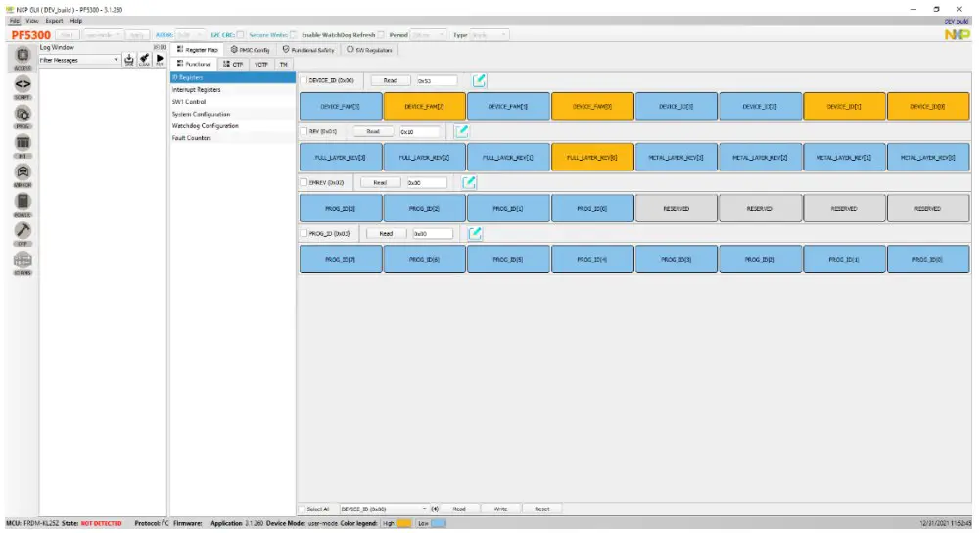Check the REV (0x01) checkbox
This screenshot has width=980, height=533.
[303, 131]
